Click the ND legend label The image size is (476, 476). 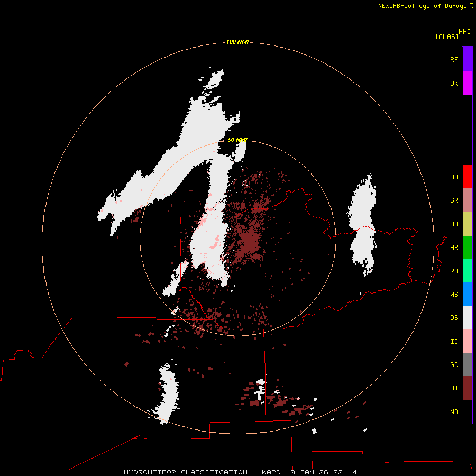point(454,412)
